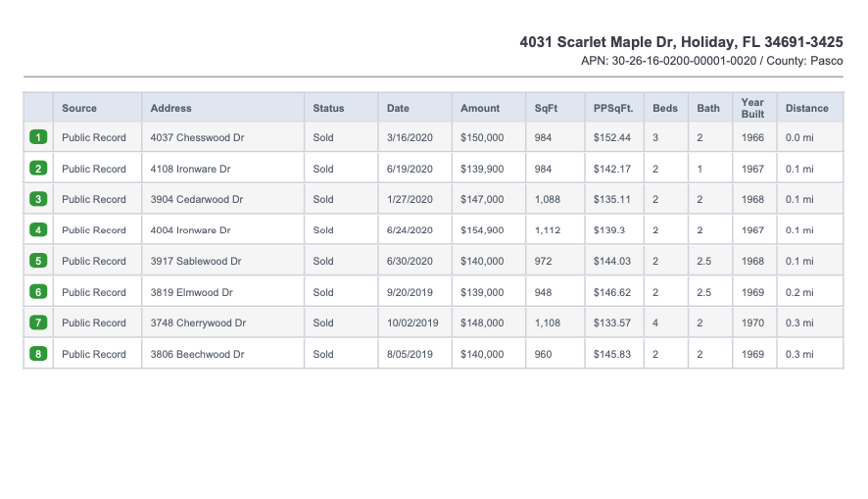The image size is (868, 499).
Task: Click the $154,900 amount cell
Action: pos(482,229)
